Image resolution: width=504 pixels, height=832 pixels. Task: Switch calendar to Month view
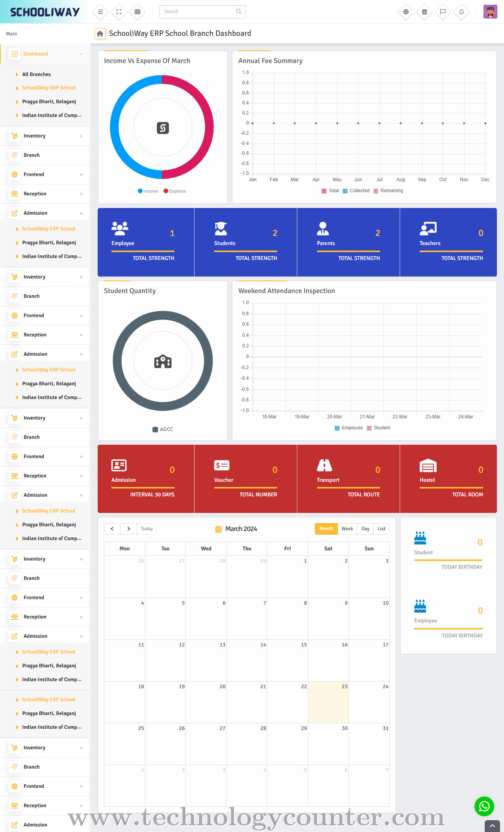click(326, 529)
